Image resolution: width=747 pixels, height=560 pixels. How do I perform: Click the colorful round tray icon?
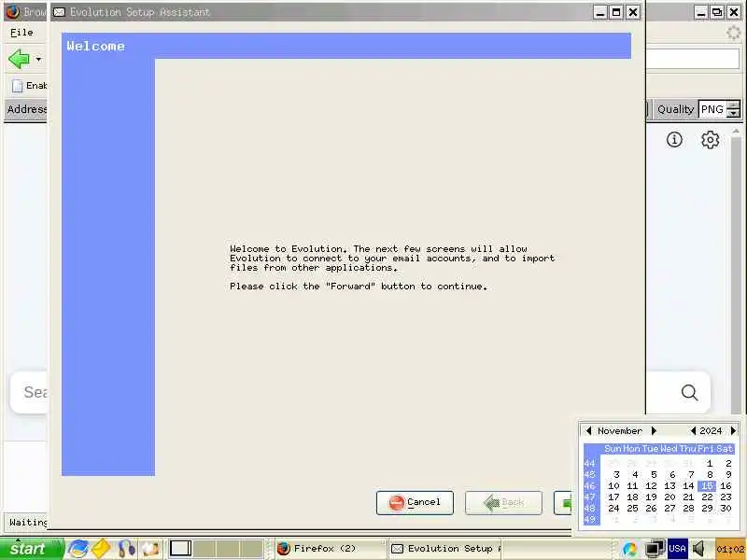point(628,549)
